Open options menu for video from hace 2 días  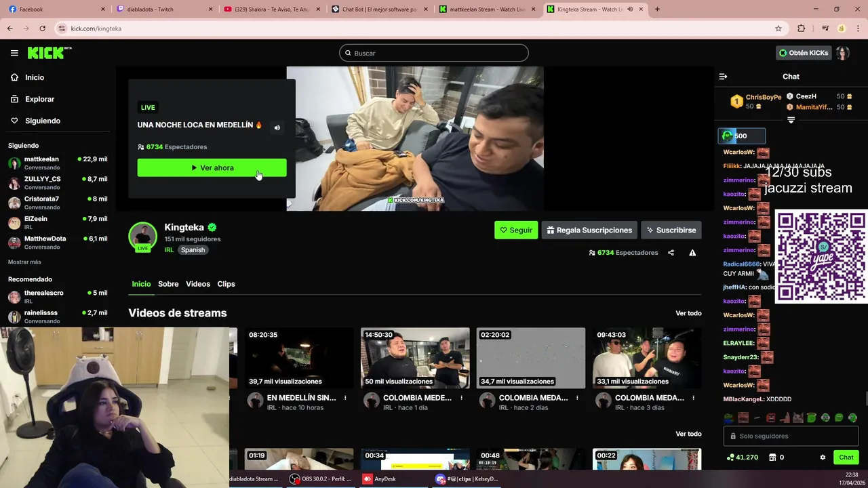pyautogui.click(x=577, y=398)
